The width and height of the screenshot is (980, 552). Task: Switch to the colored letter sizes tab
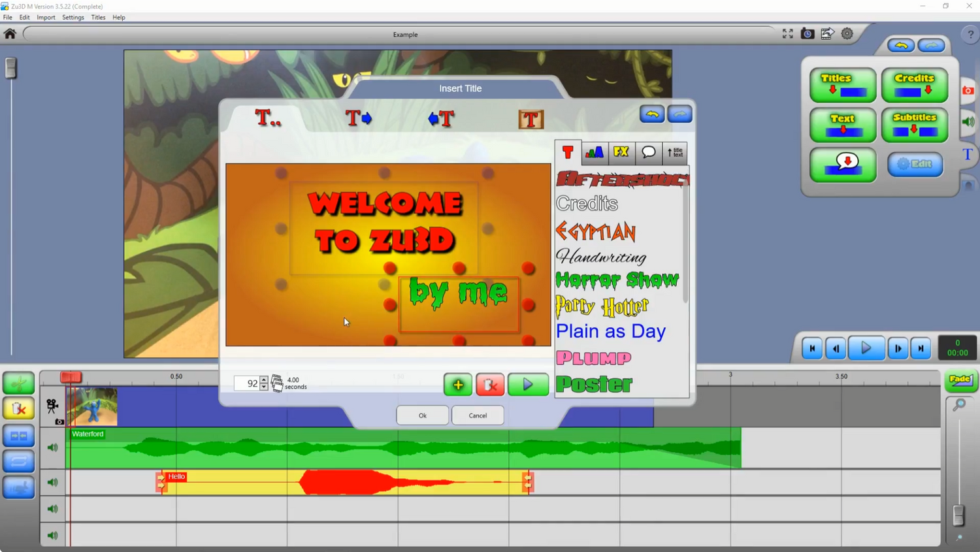pos(594,152)
